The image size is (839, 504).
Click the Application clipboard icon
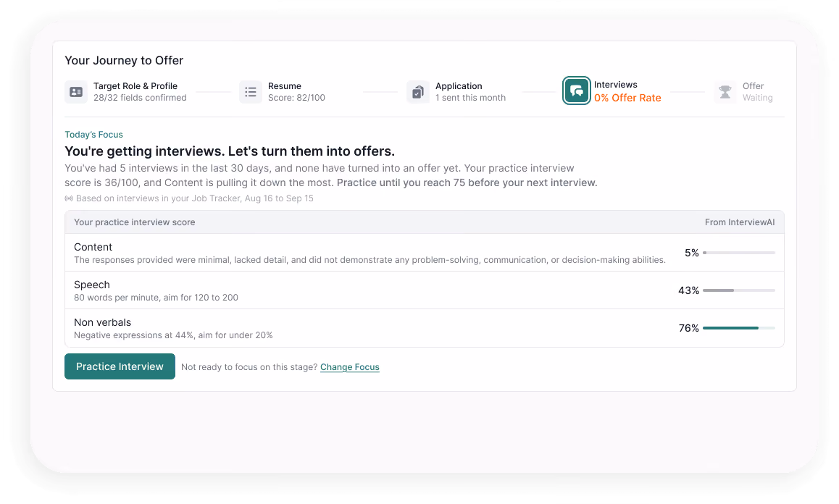(x=418, y=92)
